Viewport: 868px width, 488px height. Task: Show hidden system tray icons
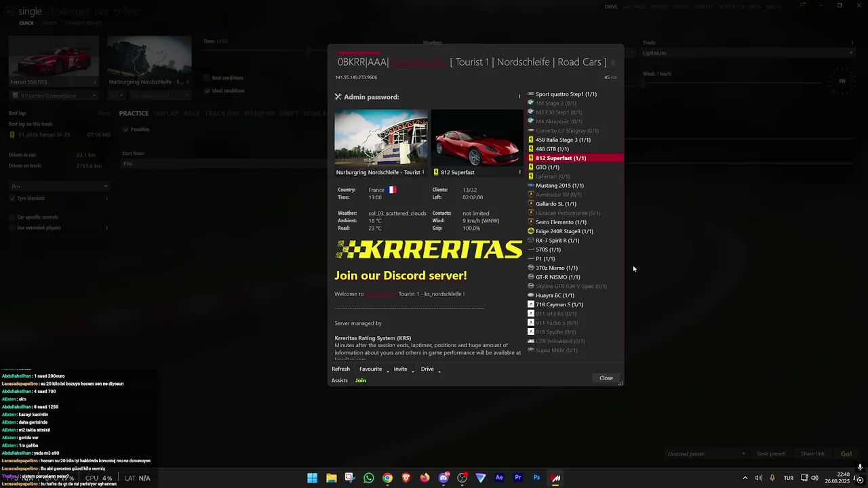point(745,478)
